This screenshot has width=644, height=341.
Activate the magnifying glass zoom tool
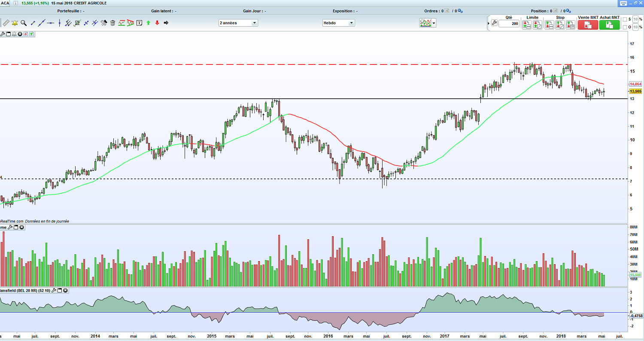[24, 23]
